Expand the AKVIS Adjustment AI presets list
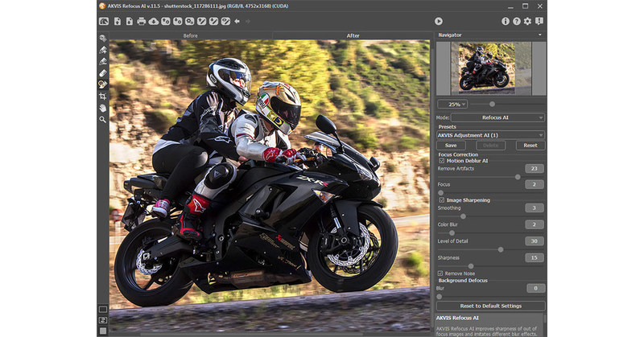The height and width of the screenshot is (337, 644). [x=491, y=135]
